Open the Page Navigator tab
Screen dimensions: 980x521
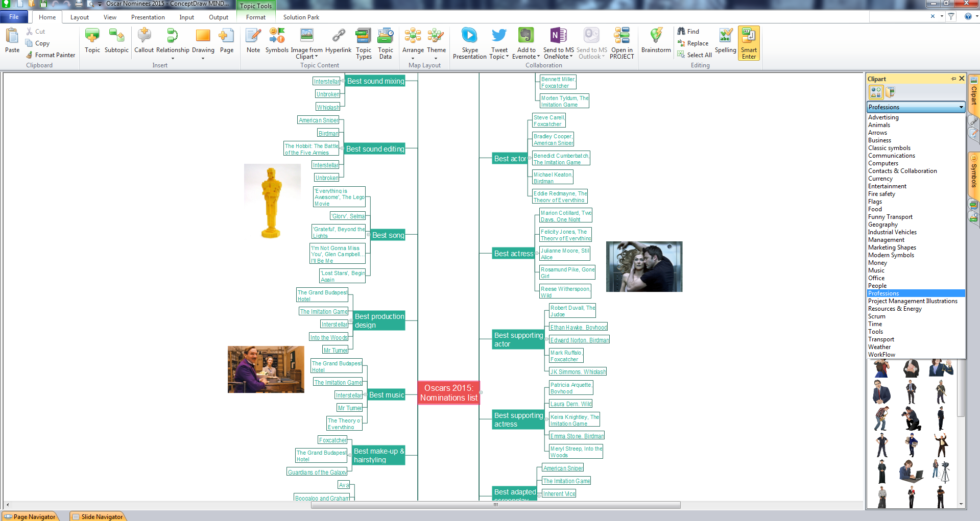[x=31, y=516]
